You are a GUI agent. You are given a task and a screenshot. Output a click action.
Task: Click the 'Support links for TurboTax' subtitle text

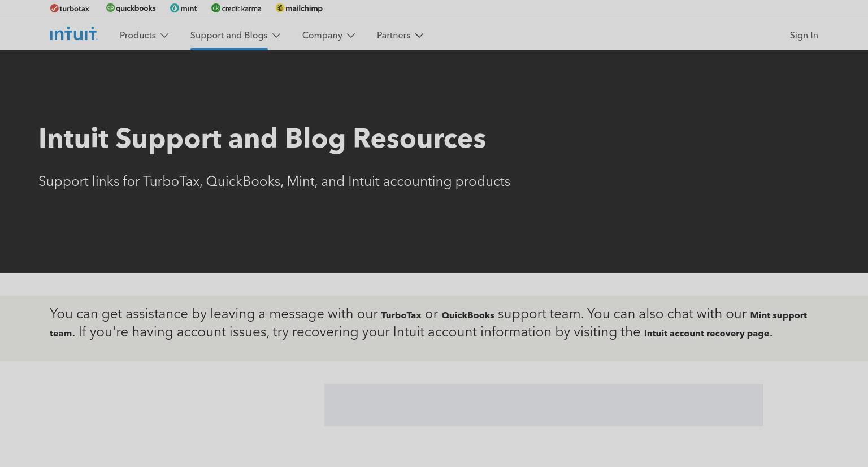(x=274, y=181)
